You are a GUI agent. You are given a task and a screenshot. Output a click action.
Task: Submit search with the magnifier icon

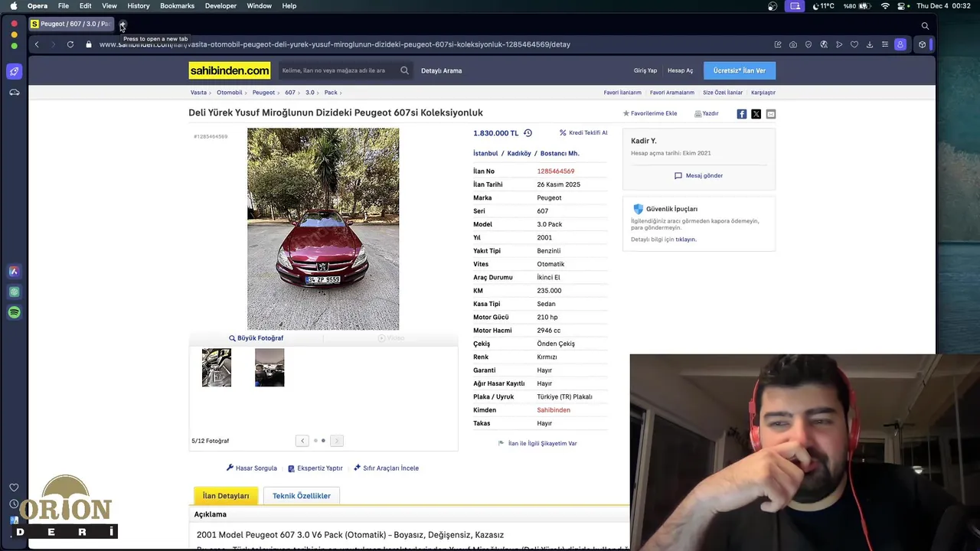(x=404, y=70)
